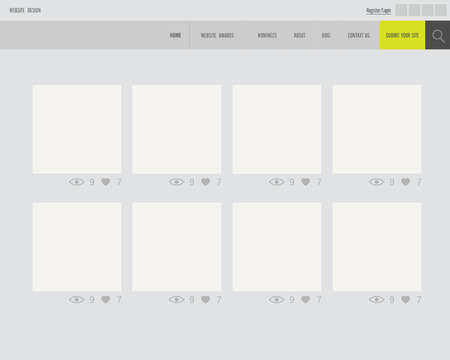Screen dimensions: 450x360
Task: Like bottom row's first card with heart icon
Action: (106, 299)
